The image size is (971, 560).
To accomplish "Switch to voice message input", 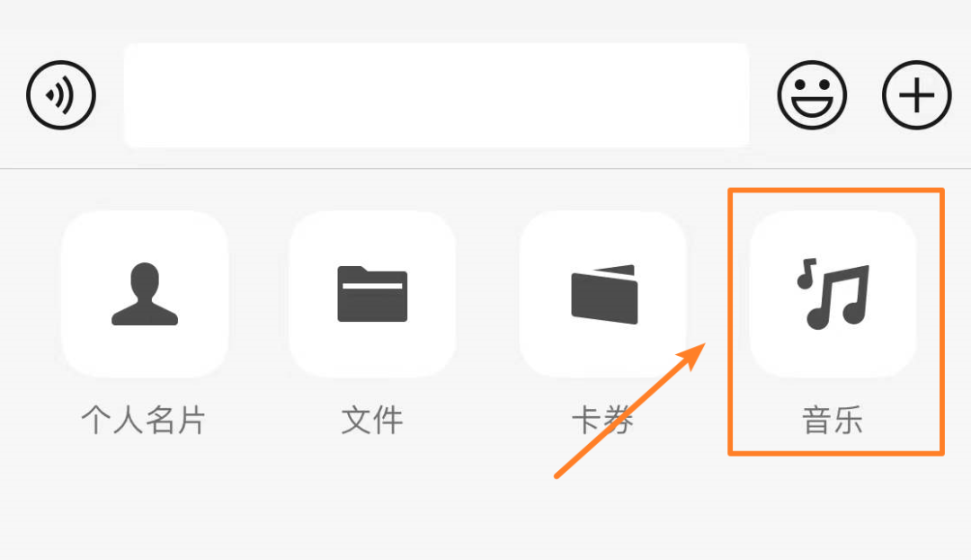I will click(x=61, y=95).
